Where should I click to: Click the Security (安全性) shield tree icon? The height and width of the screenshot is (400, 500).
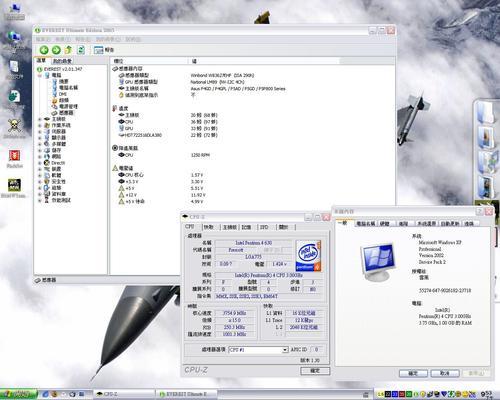coord(47,182)
